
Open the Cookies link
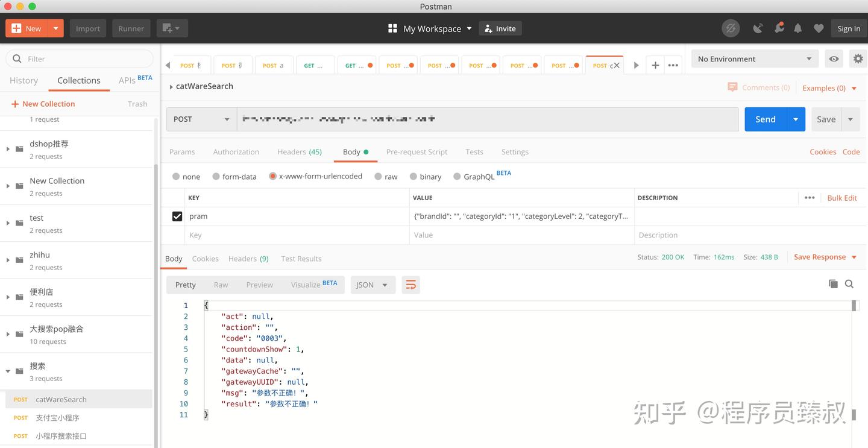(x=823, y=152)
